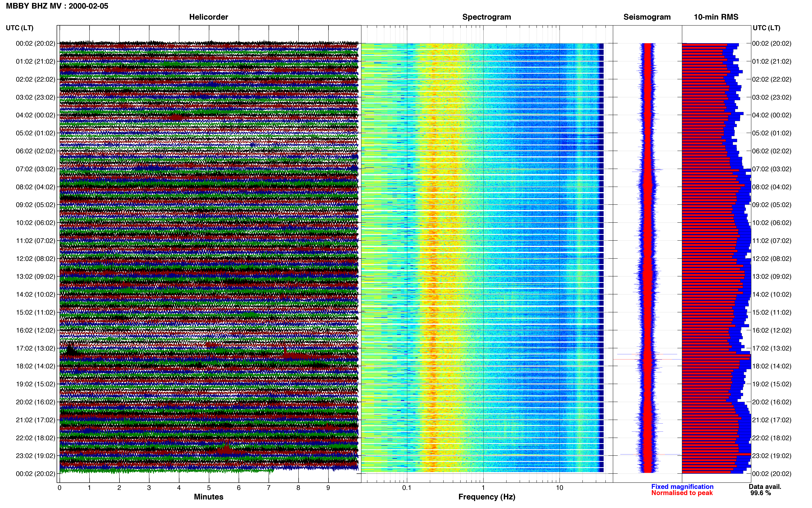Click the left '17:02 (13:02)' time label

coord(36,348)
